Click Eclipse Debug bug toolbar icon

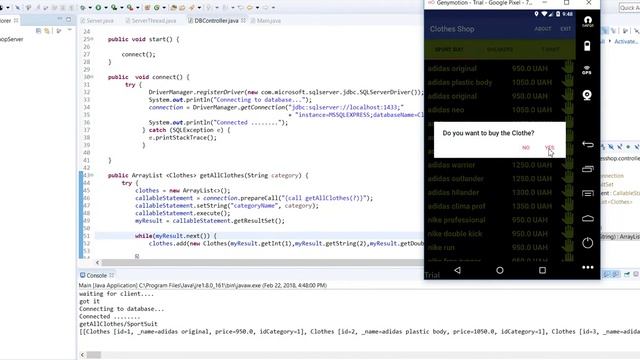83,7
